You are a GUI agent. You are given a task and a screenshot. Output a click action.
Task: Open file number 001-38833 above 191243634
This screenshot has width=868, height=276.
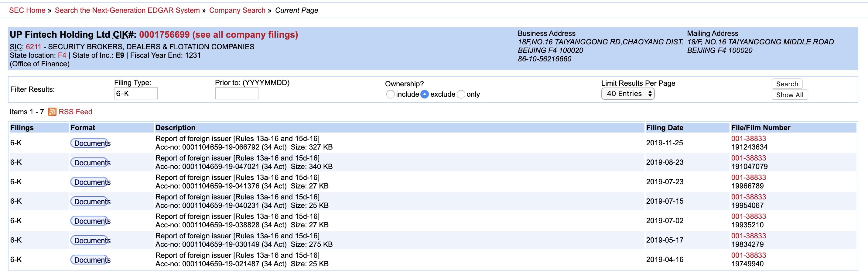[x=748, y=139]
